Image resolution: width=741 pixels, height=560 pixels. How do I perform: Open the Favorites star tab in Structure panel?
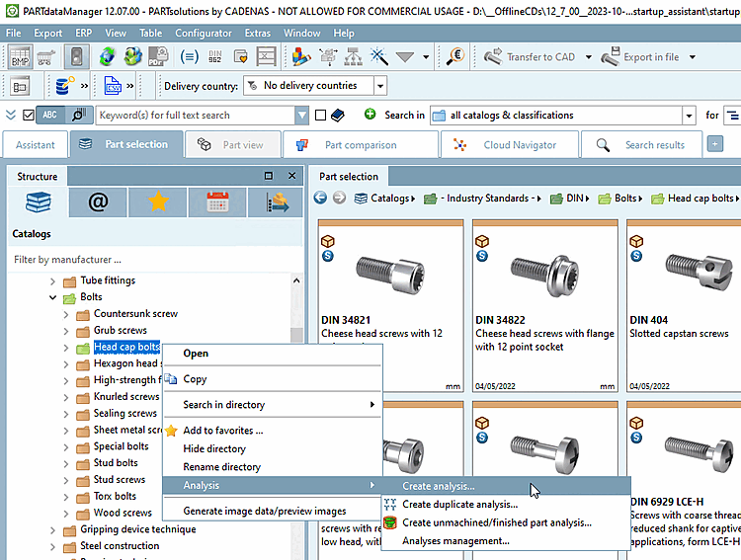(x=158, y=202)
